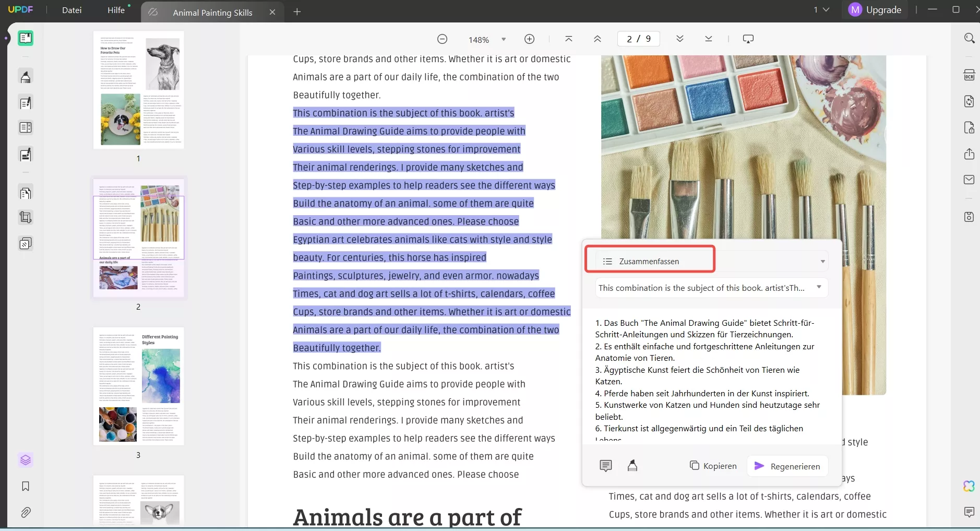Click the Regenerieren button
Screen dimensions: 980x531
pos(787,466)
